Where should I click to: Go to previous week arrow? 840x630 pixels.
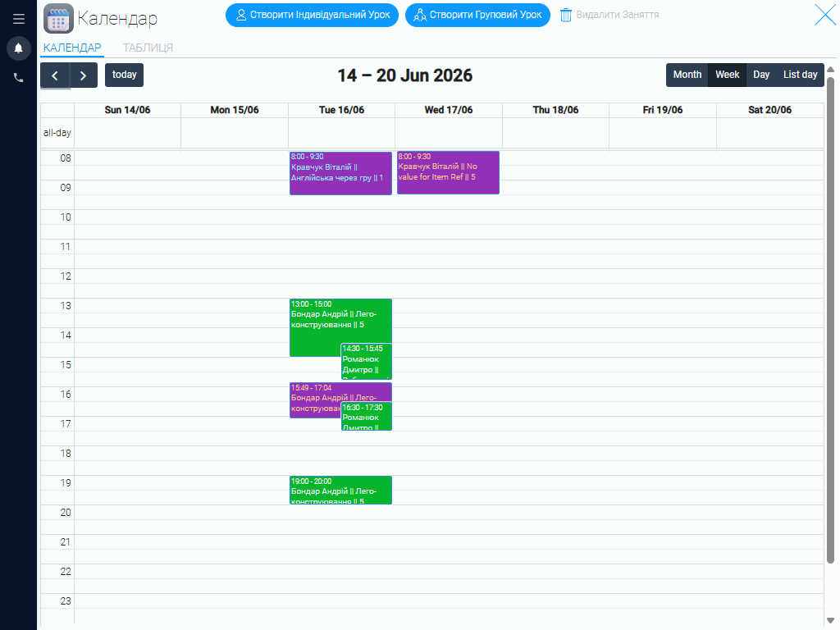55,75
